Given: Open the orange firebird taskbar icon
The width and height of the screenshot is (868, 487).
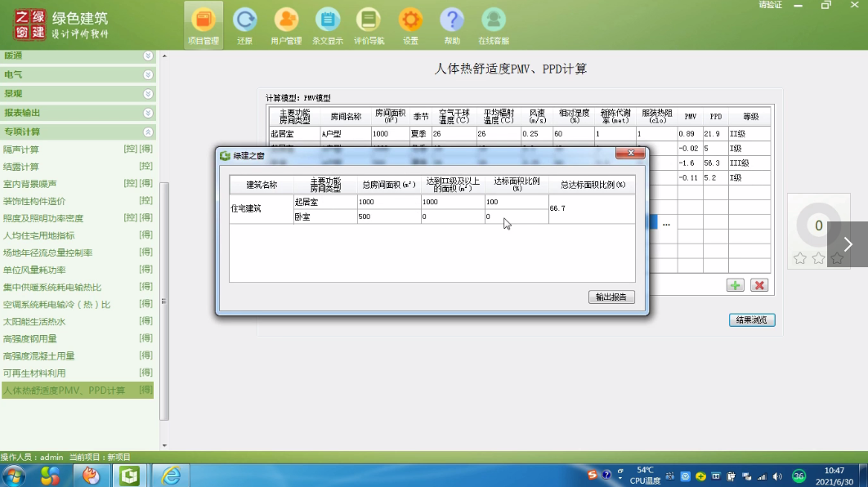Looking at the screenshot, I should 91,476.
